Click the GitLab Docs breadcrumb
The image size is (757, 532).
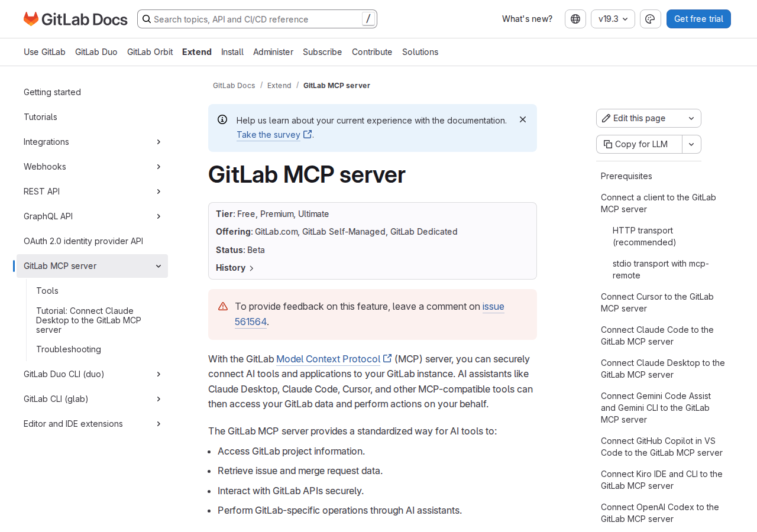[x=234, y=86]
